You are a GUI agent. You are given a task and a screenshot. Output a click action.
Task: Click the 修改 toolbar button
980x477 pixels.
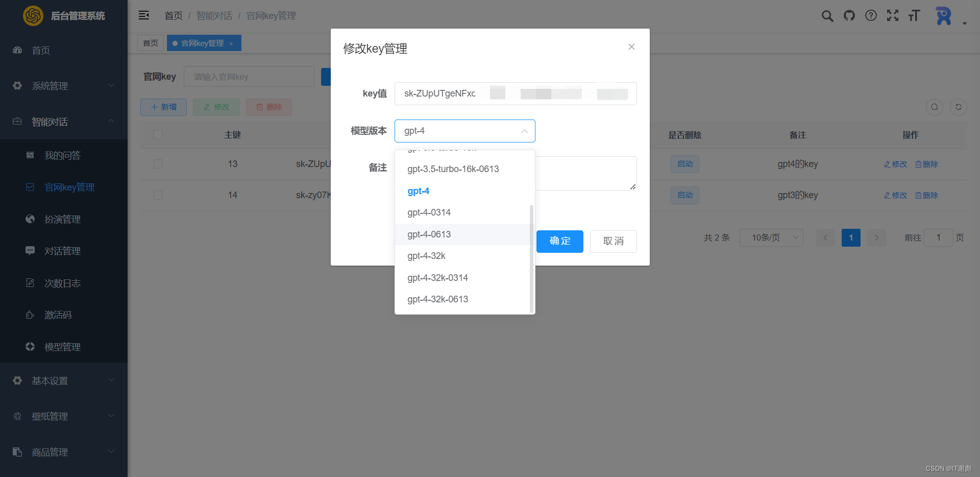click(216, 107)
